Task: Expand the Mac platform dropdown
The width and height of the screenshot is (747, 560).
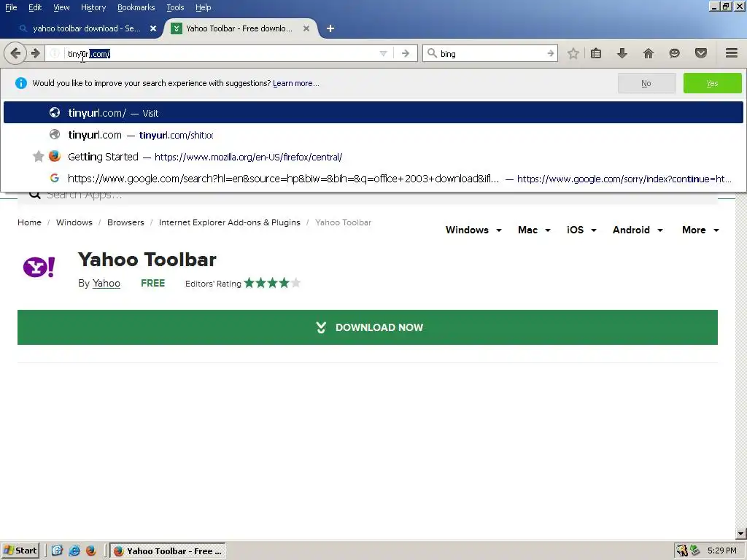Action: [x=534, y=230]
